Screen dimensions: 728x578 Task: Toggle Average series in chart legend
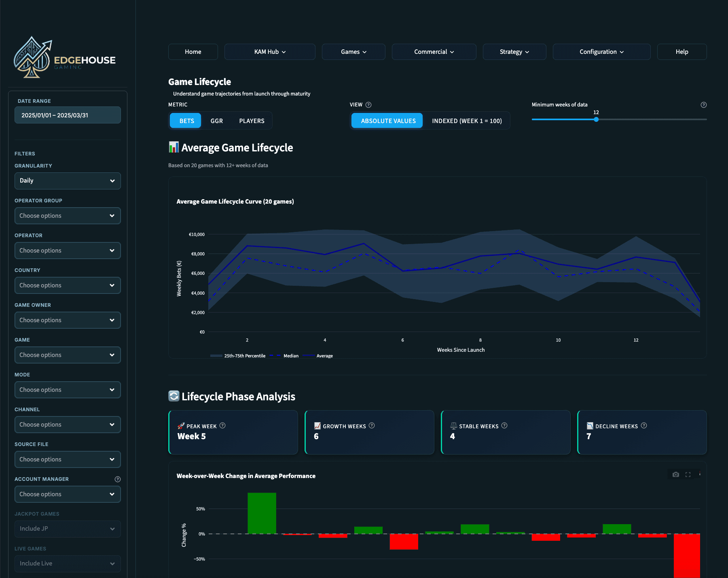pyautogui.click(x=318, y=356)
